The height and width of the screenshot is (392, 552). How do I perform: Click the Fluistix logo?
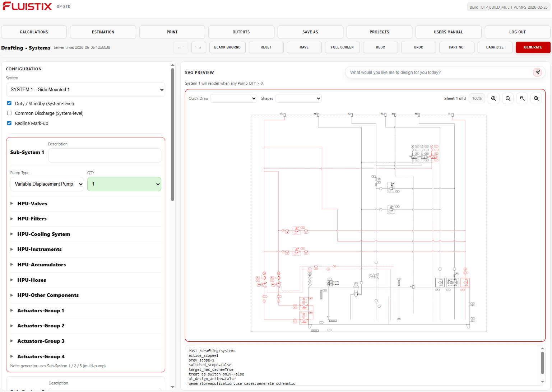click(27, 6)
